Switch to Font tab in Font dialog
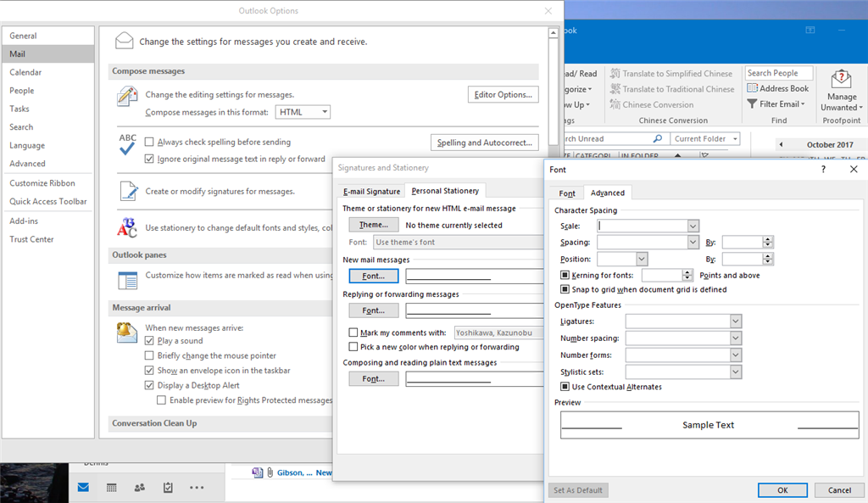 pyautogui.click(x=567, y=193)
